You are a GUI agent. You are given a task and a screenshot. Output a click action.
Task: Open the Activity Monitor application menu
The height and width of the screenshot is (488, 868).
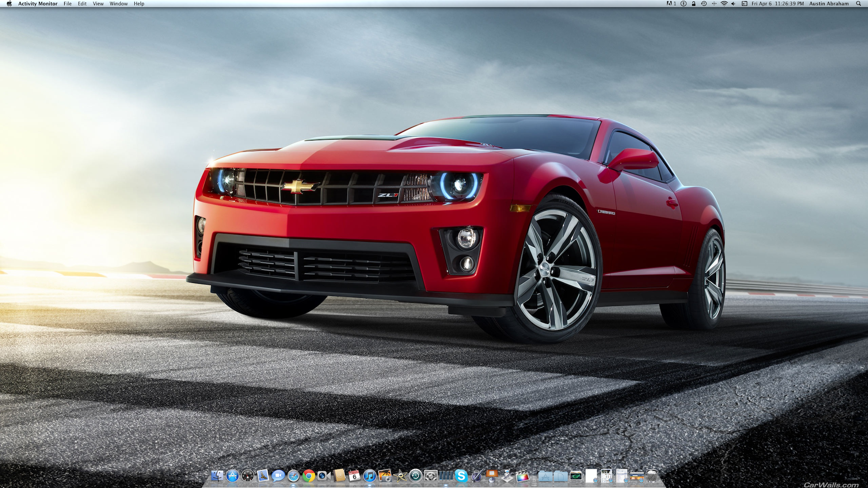coord(38,4)
